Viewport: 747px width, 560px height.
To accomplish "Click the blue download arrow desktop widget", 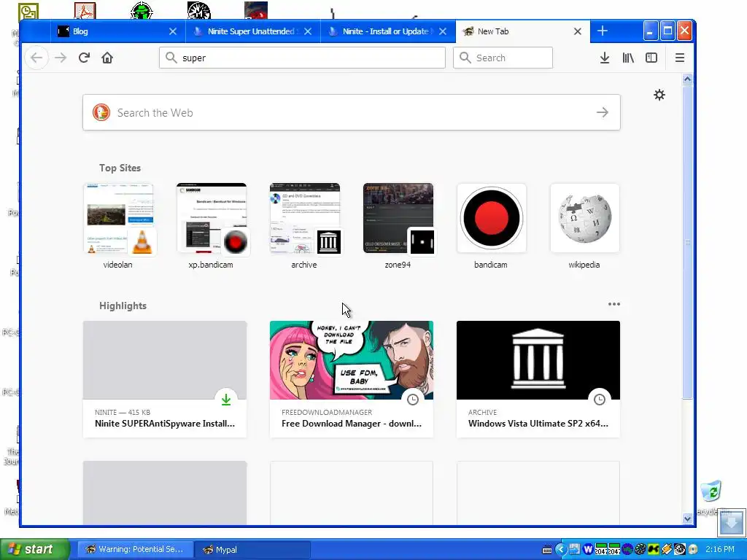I will coord(731,523).
